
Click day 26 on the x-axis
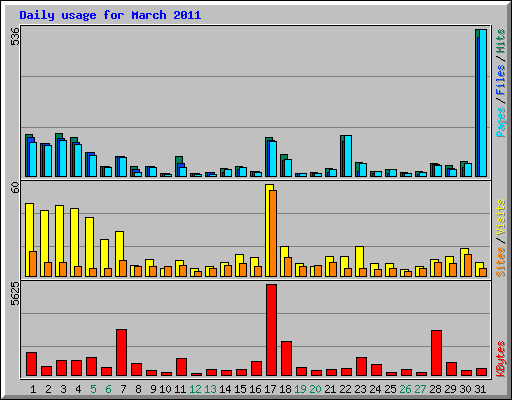[x=405, y=389]
